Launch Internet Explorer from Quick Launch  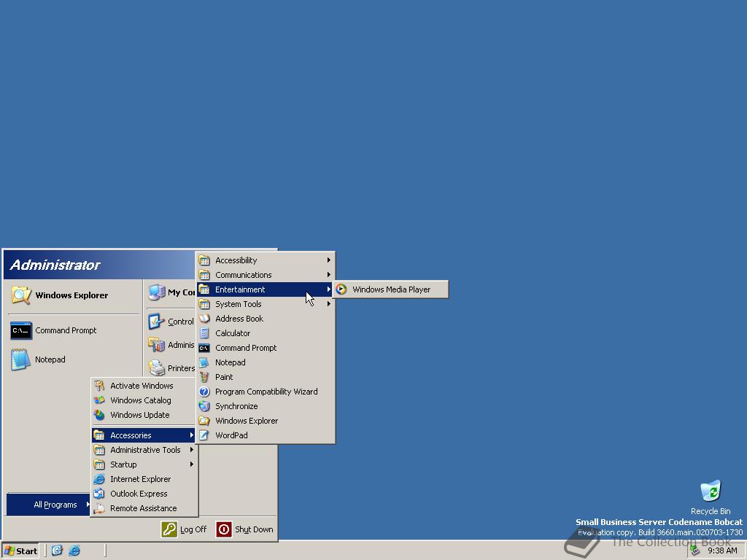pyautogui.click(x=75, y=551)
